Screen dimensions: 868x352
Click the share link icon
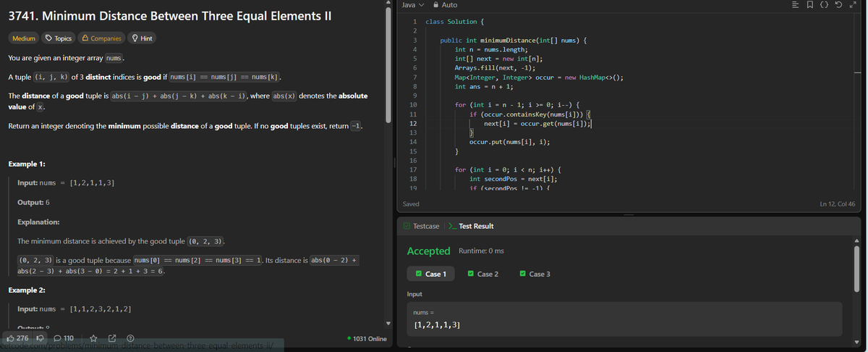coord(112,338)
